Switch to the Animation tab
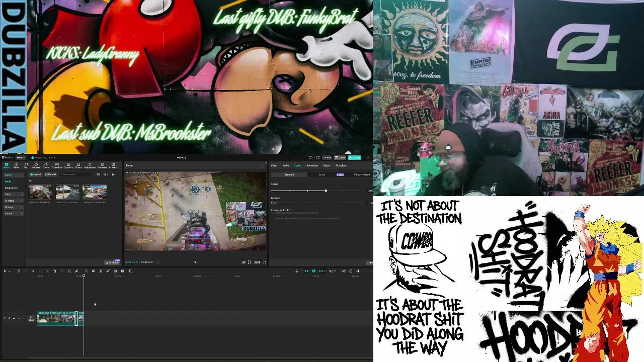This screenshot has width=644, height=362. click(x=312, y=165)
